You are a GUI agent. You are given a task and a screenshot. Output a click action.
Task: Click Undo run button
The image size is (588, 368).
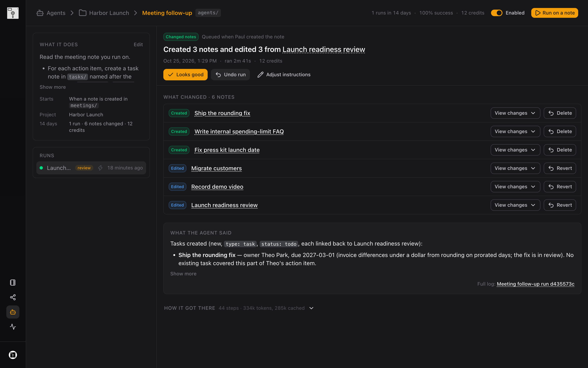[230, 74]
